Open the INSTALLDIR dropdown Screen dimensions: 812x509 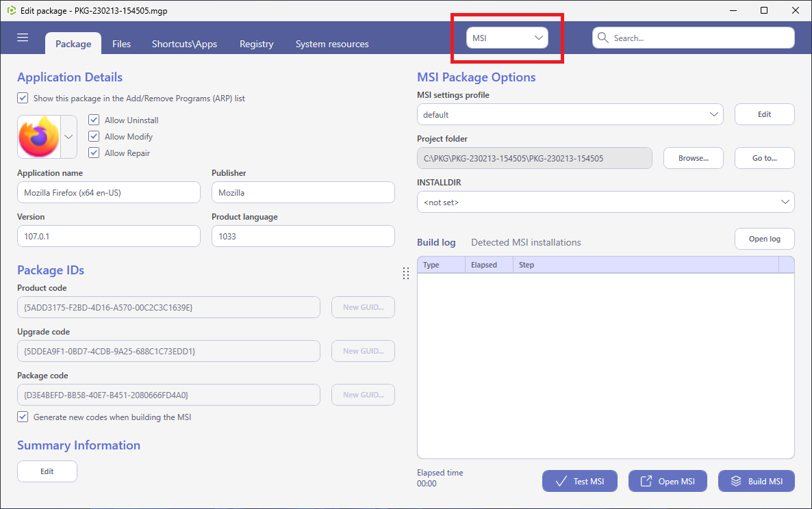[x=605, y=202]
